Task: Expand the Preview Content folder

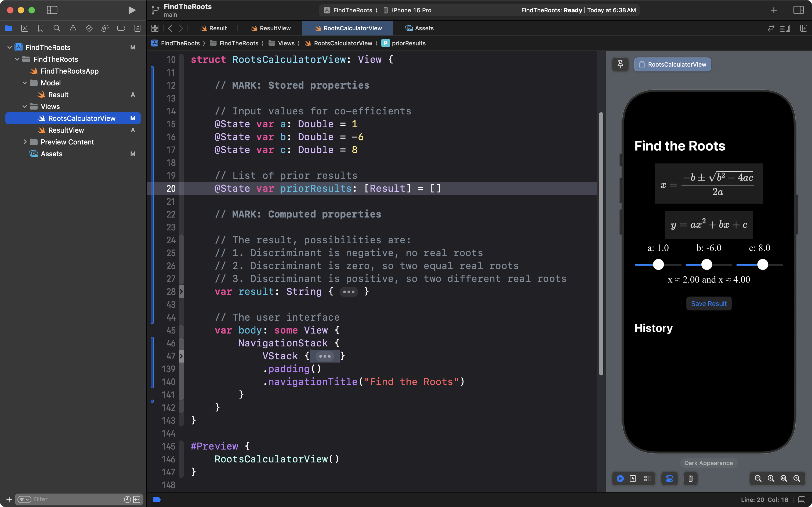Action: click(25, 142)
